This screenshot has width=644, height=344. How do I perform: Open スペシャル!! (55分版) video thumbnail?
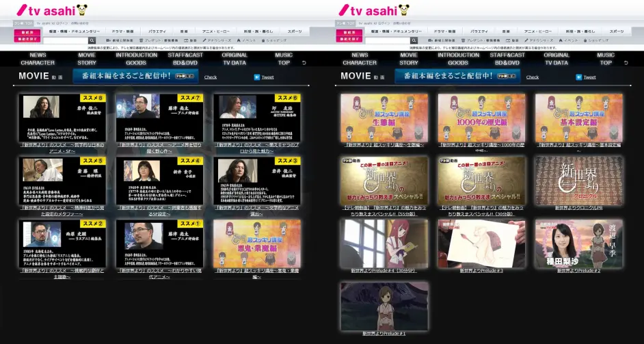pos(384,181)
